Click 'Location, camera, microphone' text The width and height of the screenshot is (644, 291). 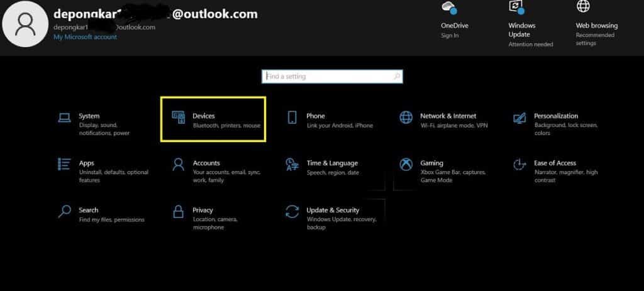pyautogui.click(x=215, y=224)
